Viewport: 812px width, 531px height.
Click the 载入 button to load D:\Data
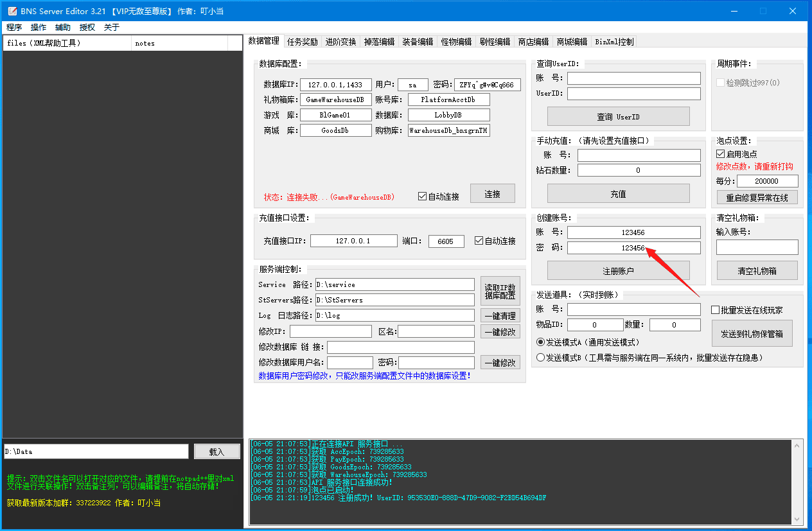[x=216, y=451]
